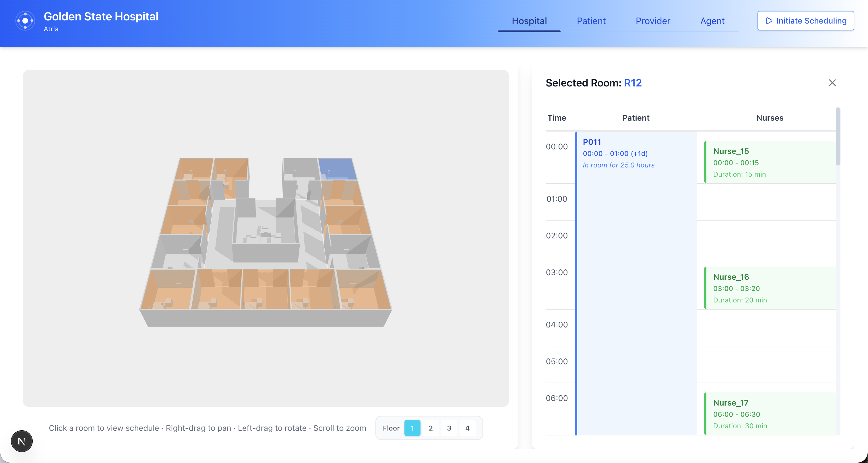Image resolution: width=868 pixels, height=463 pixels.
Task: Switch to the Patient tab
Action: tap(591, 21)
